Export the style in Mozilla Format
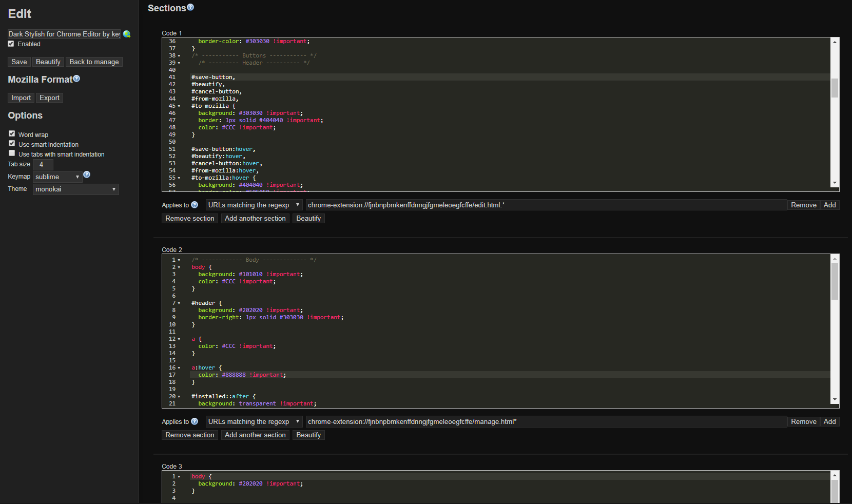This screenshot has width=852, height=504. (49, 98)
